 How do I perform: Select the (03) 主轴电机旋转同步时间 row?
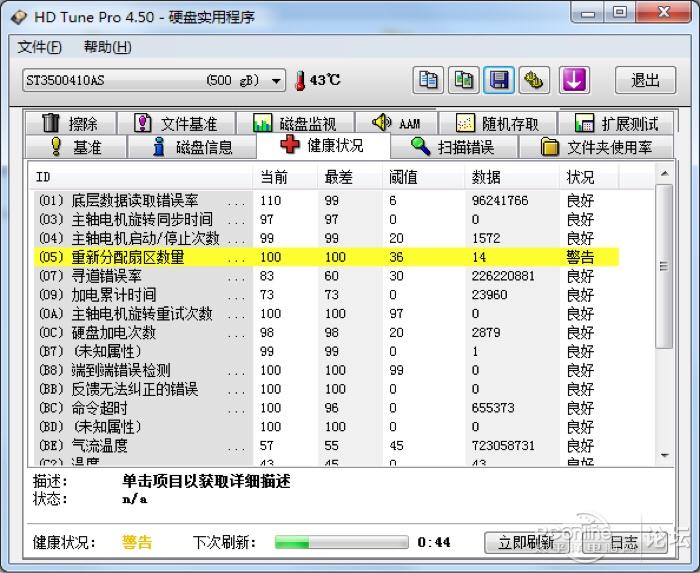(327, 219)
